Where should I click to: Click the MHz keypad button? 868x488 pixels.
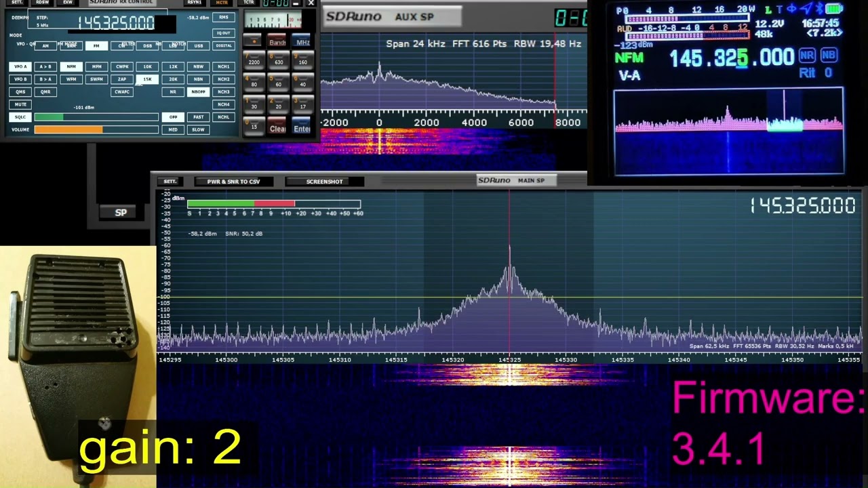302,41
